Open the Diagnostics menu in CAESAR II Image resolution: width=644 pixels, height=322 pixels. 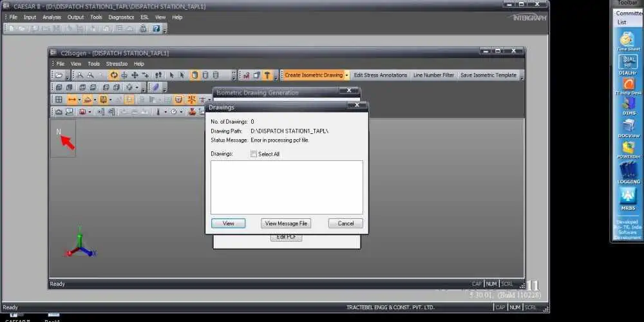[121, 17]
